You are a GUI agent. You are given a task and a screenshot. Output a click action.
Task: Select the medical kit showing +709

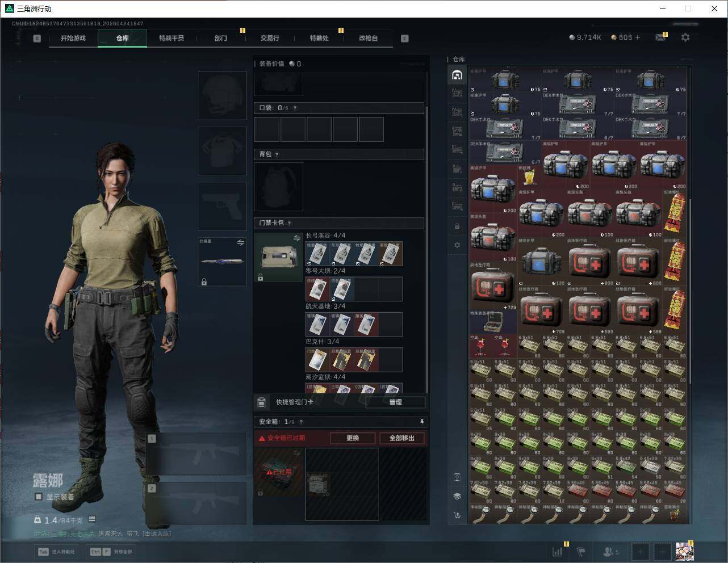click(x=541, y=310)
